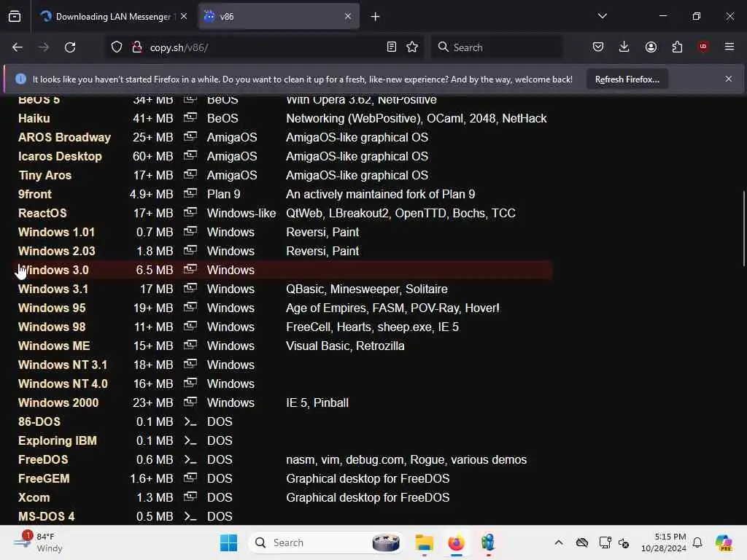
Task: Show site security lock information
Action: click(137, 47)
